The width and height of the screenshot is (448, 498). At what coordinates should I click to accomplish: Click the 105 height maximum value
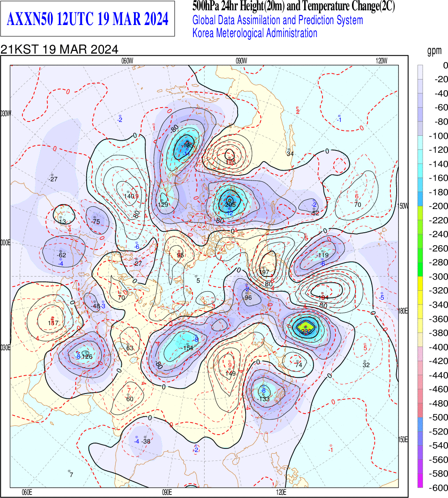point(230,162)
